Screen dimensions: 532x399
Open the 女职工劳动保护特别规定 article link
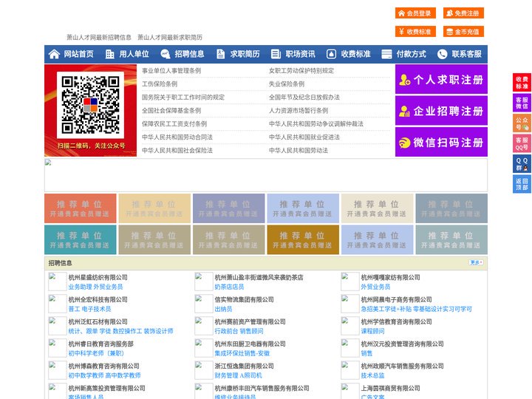point(301,71)
